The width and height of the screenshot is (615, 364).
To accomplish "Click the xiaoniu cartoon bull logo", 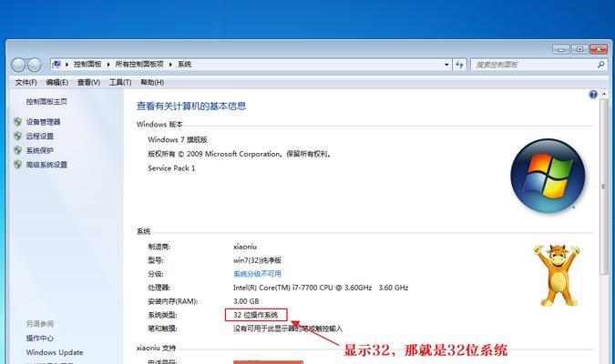I will [558, 275].
